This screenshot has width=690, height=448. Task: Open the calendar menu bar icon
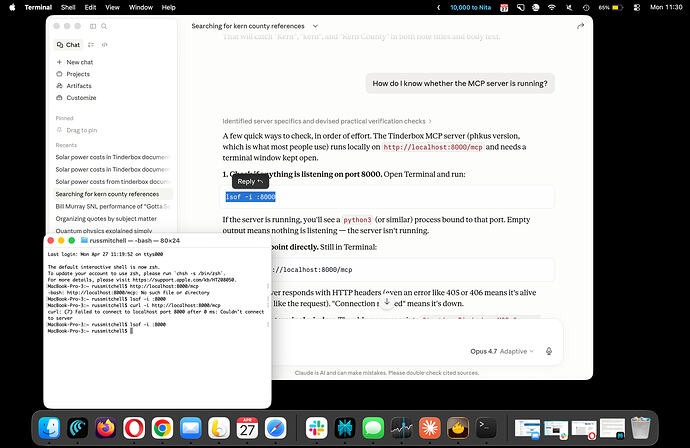tap(504, 7)
